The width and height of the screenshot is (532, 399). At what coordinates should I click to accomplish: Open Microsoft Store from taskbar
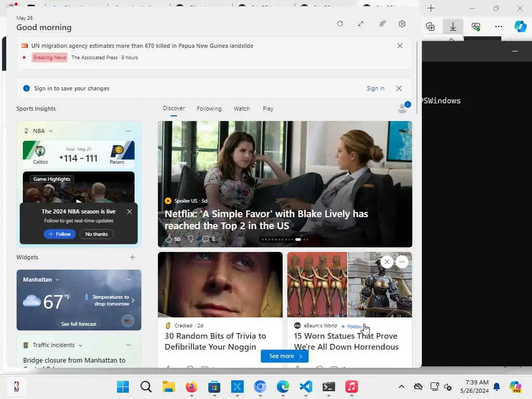(x=215, y=387)
